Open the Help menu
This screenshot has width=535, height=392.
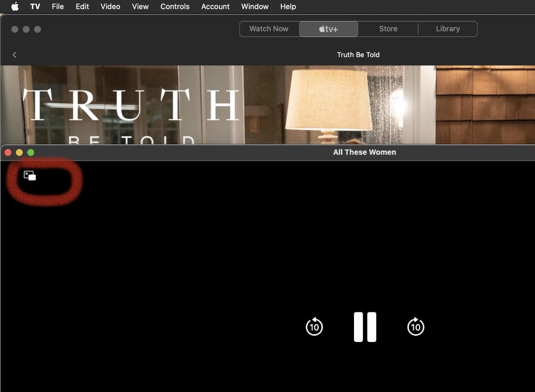click(288, 7)
